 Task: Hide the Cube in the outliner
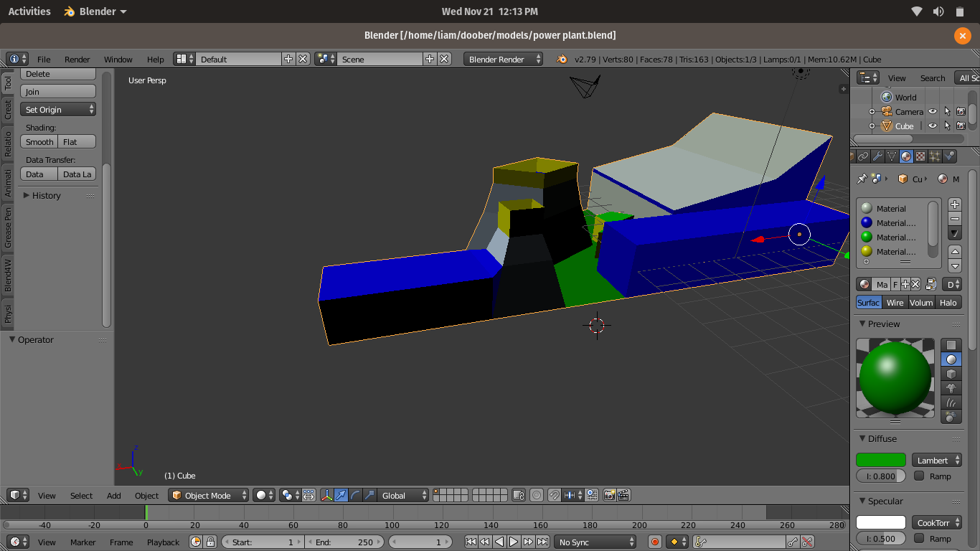pos(933,126)
